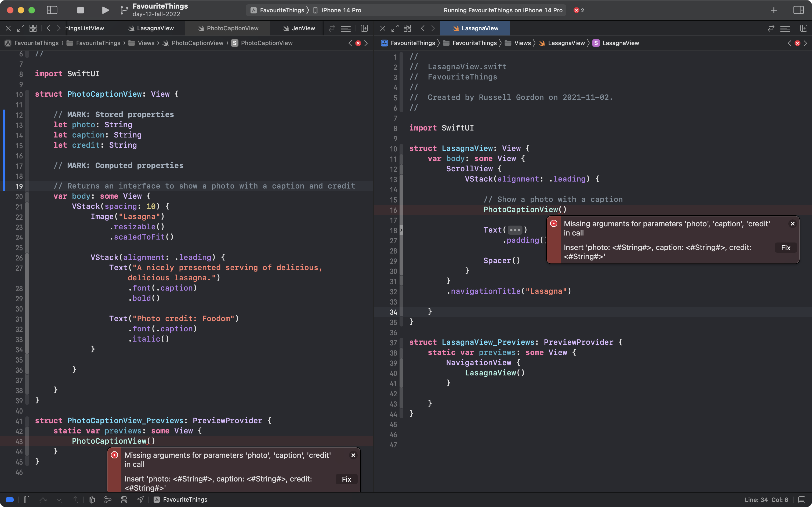Image resolution: width=812 pixels, height=507 pixels.
Task: Click the simulate location arrow icon
Action: (x=140, y=500)
